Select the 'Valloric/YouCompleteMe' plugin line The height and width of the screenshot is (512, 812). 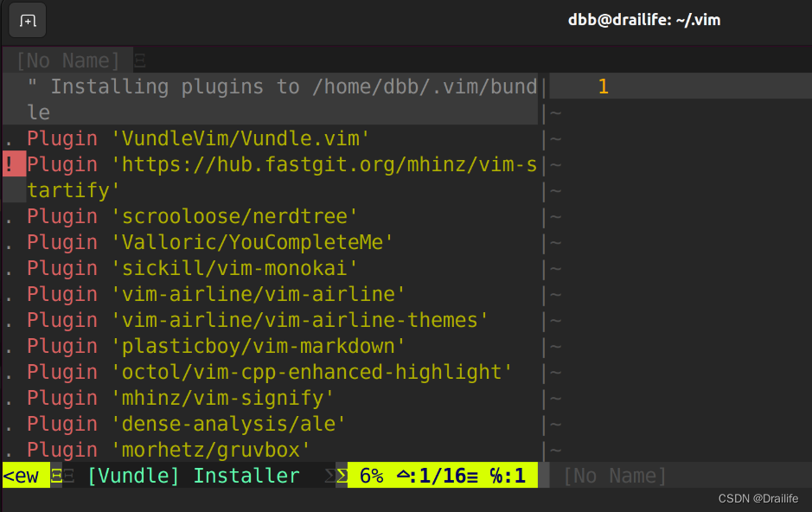coord(210,242)
